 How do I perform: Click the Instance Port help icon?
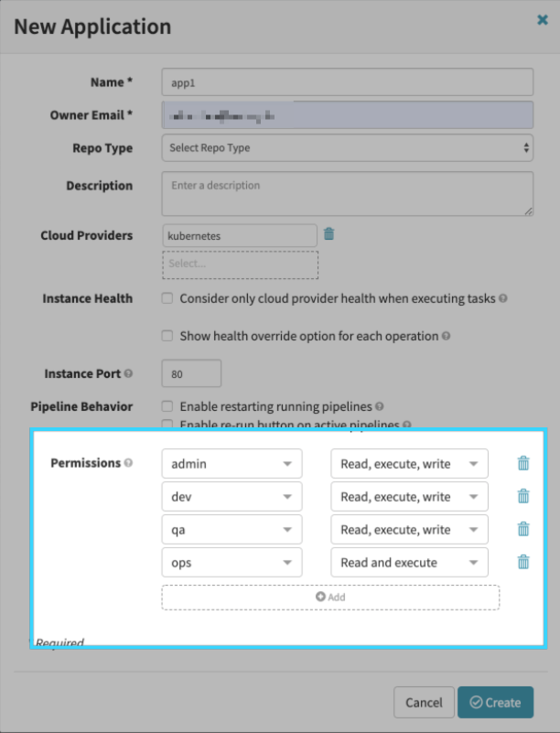pyautogui.click(x=129, y=374)
